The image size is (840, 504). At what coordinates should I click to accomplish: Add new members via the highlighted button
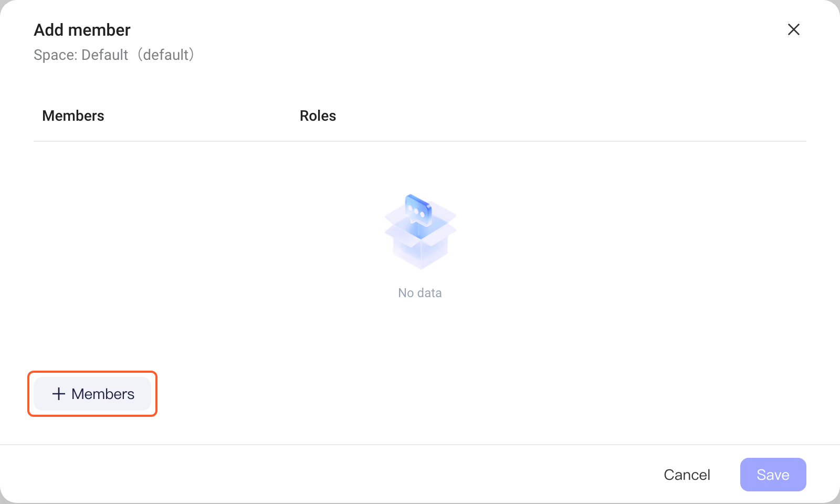(92, 394)
